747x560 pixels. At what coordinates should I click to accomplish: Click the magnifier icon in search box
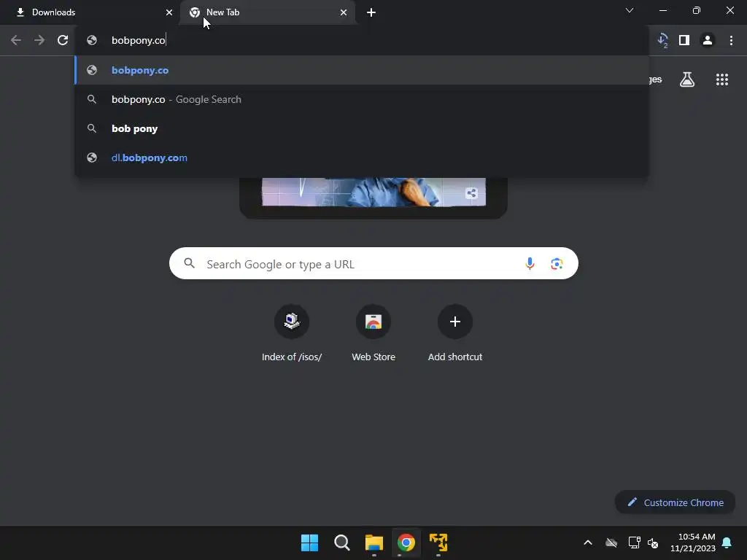[x=189, y=263]
